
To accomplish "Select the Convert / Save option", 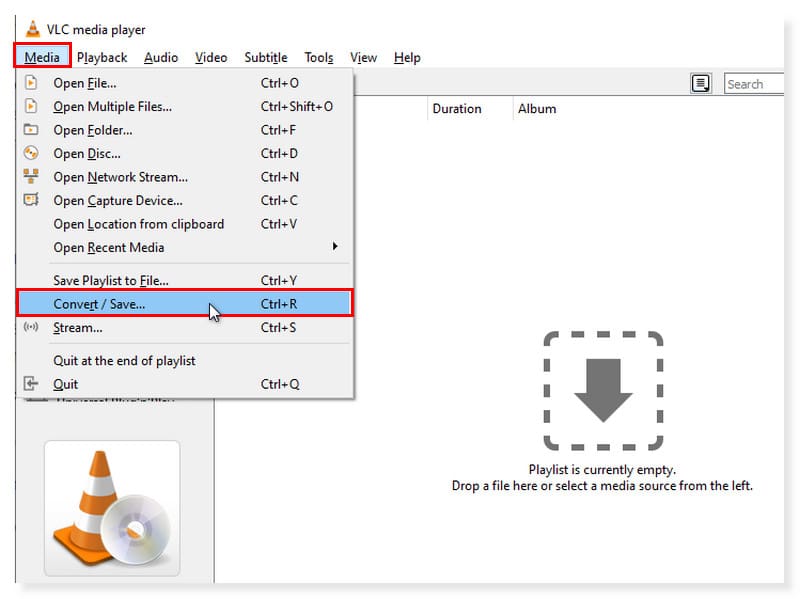I will point(103,304).
